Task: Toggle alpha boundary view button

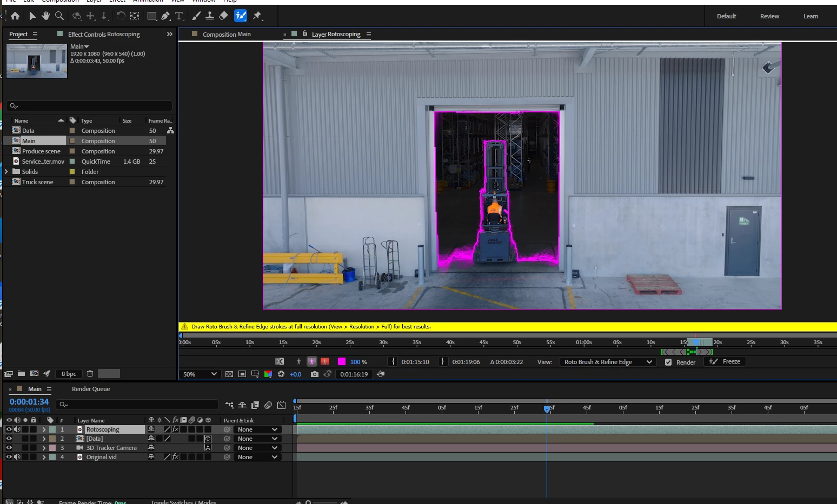Action: (311, 361)
